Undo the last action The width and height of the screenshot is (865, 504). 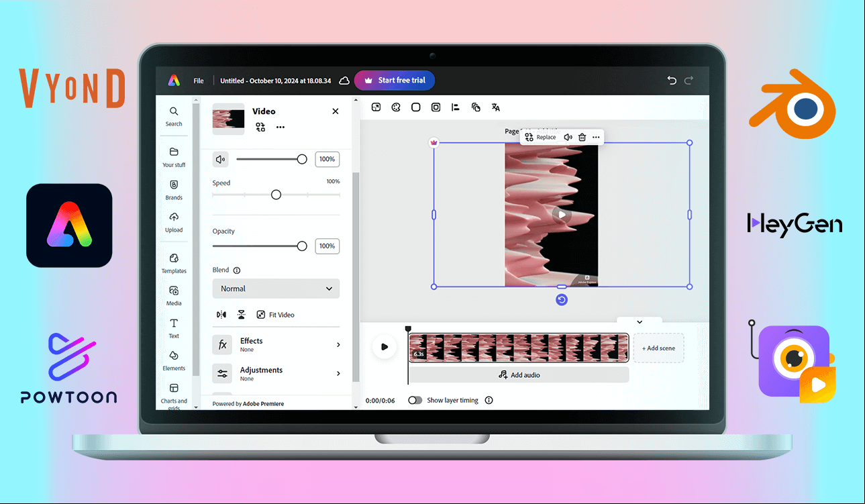(672, 81)
